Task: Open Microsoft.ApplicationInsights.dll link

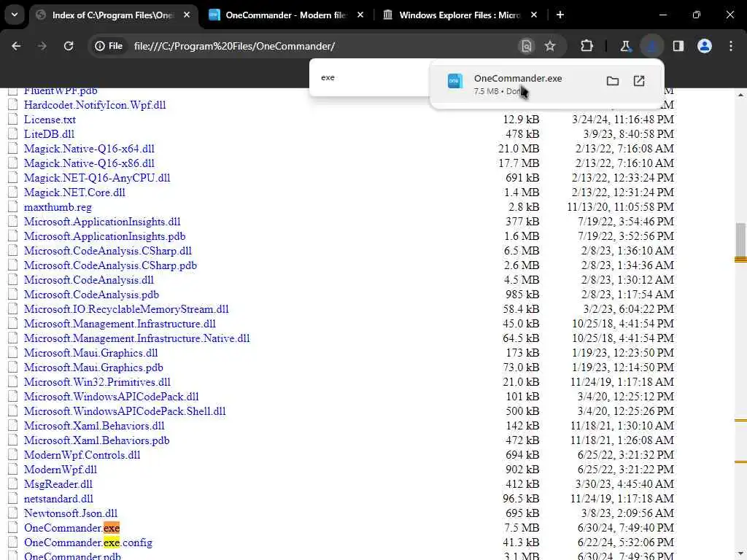Action: [x=102, y=222]
